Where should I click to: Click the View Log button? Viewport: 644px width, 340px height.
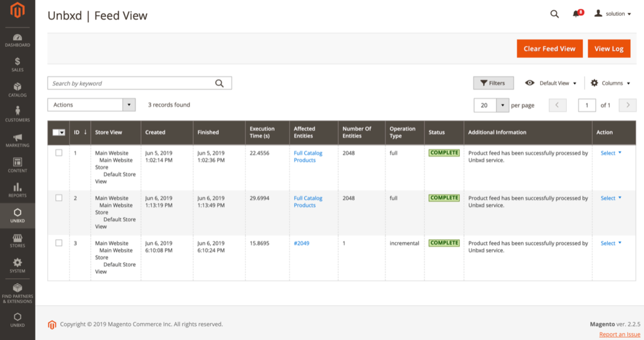tap(609, 49)
